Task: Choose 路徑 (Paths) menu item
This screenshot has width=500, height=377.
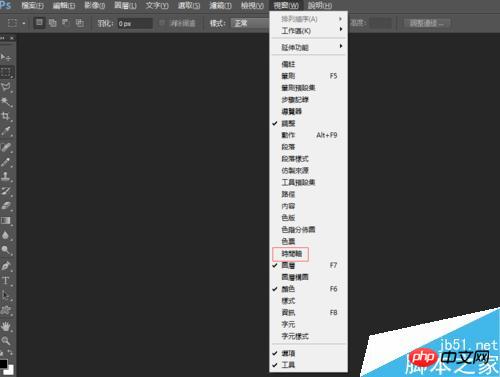Action: (x=308, y=194)
